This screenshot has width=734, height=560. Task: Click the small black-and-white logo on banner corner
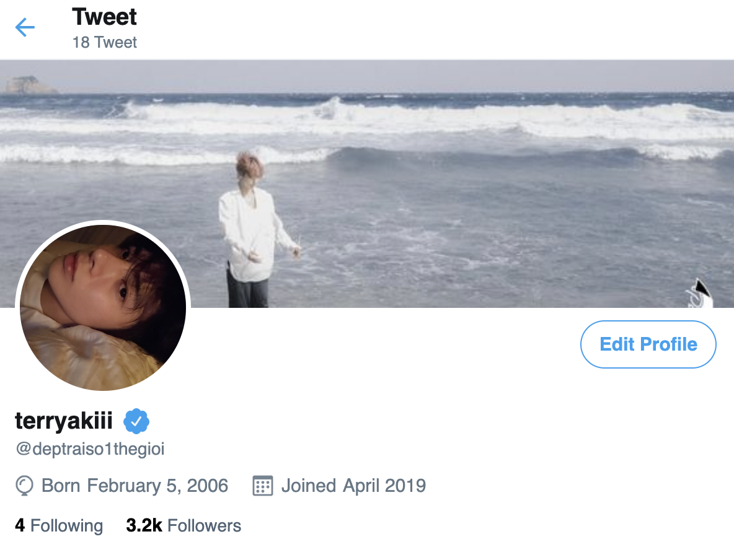700,294
